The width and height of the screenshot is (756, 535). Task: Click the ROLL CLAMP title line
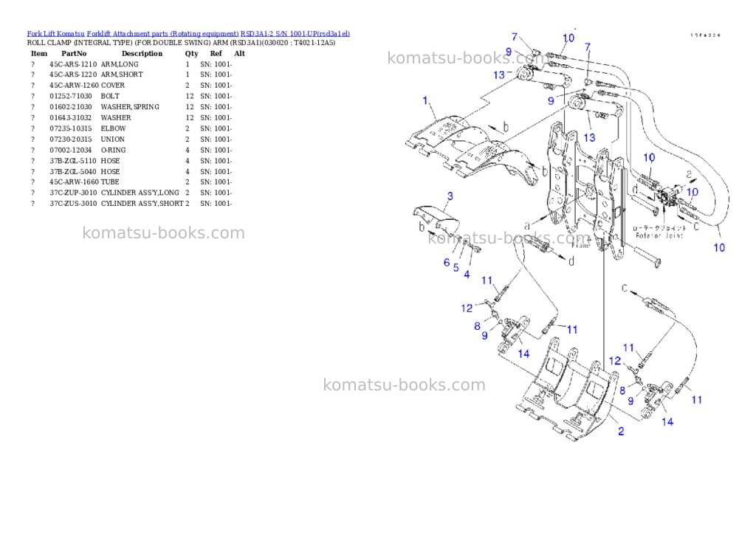tap(181, 43)
